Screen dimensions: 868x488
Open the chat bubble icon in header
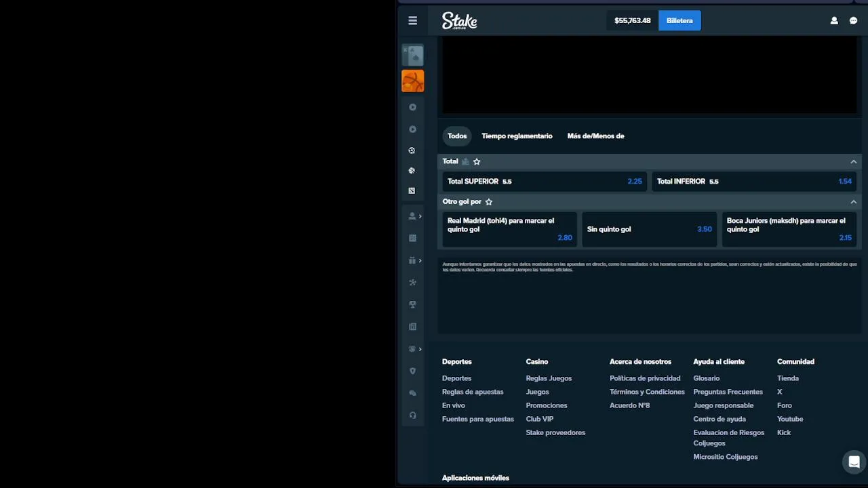(854, 20)
